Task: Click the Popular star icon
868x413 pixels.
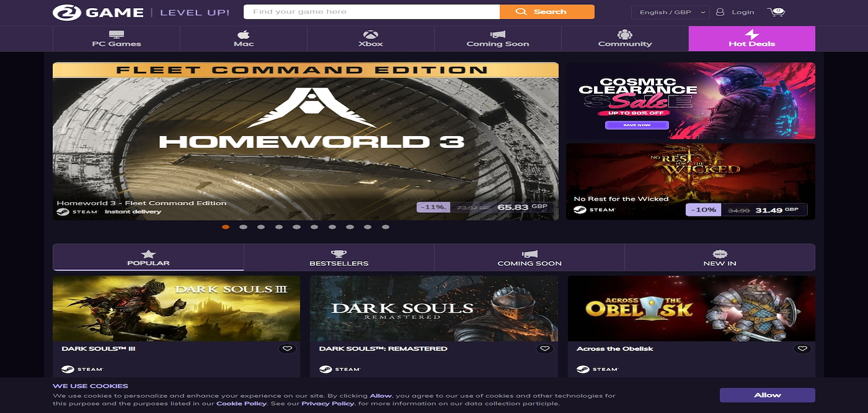Action: point(148,254)
